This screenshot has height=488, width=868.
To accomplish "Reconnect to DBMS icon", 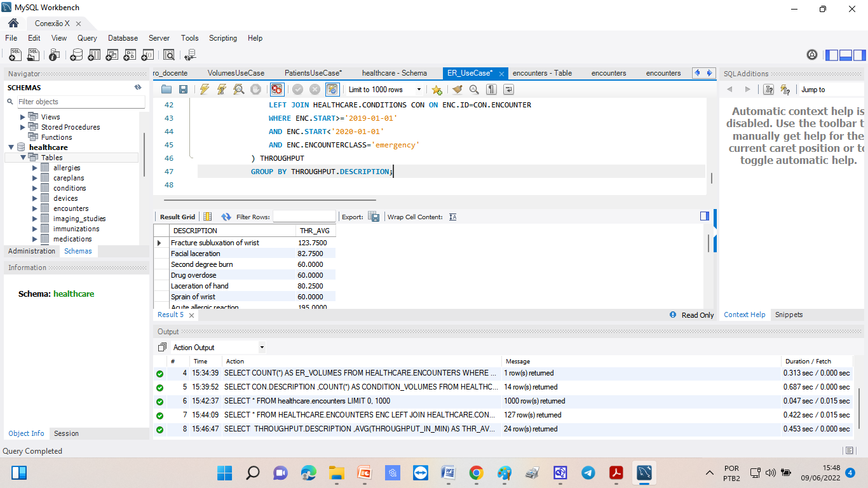I will [190, 55].
